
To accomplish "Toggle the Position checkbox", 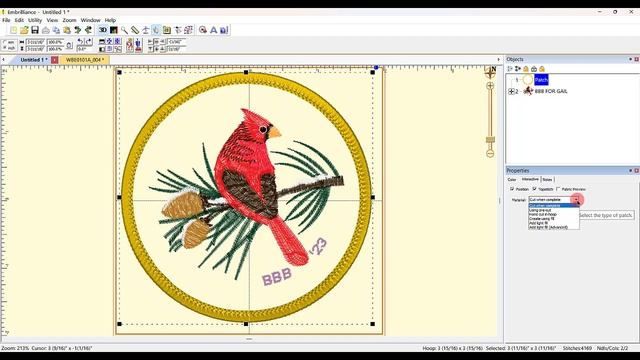I will [x=512, y=189].
